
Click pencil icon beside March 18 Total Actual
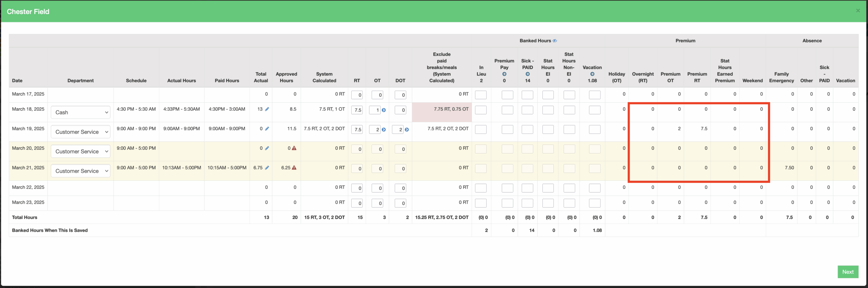[267, 109]
